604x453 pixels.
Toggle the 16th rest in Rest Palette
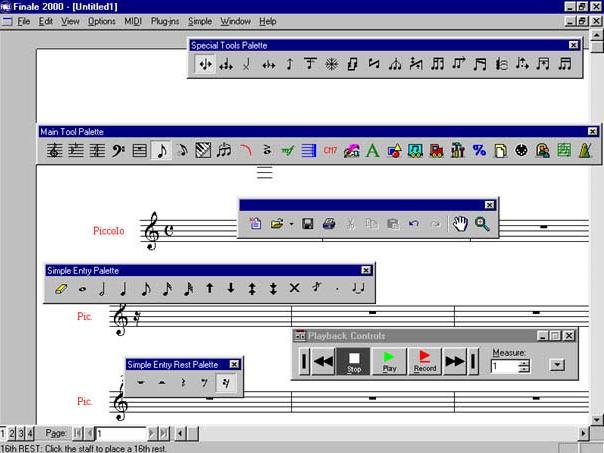226,383
